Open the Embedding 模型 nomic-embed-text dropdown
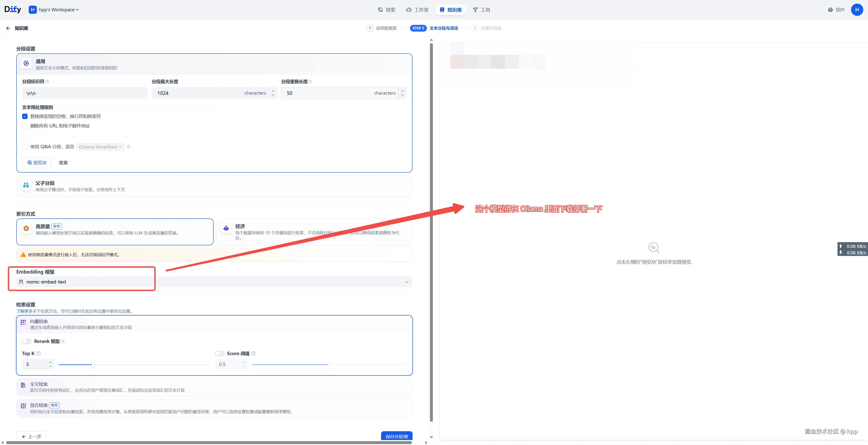Screen dimensions: 868x445 pos(214,282)
